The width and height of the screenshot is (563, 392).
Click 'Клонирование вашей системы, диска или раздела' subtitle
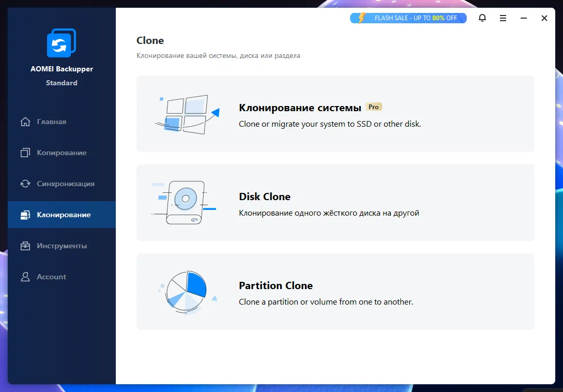(218, 56)
